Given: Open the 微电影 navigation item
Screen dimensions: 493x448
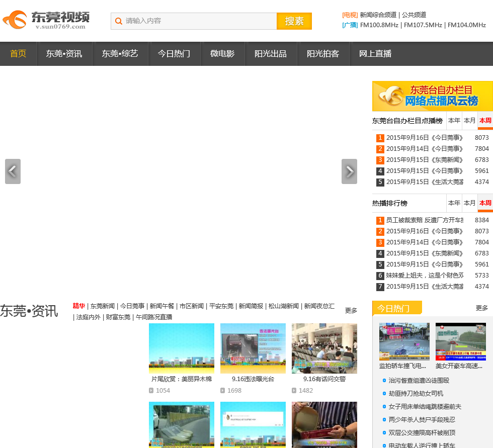Looking at the screenshot, I should coord(222,54).
